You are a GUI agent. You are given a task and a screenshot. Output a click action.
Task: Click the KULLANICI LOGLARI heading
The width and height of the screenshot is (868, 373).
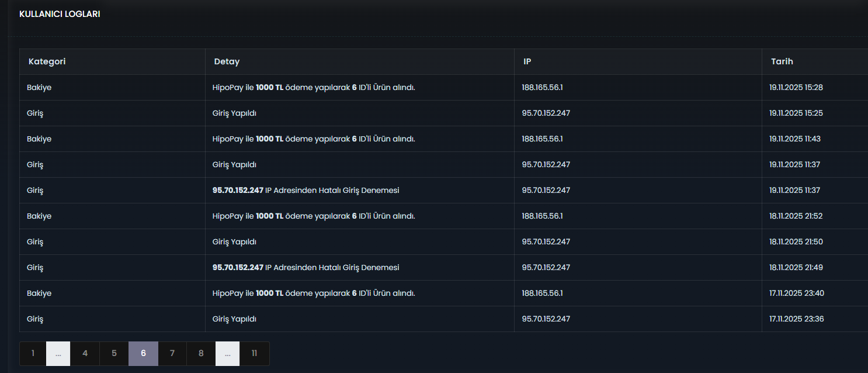pos(60,14)
